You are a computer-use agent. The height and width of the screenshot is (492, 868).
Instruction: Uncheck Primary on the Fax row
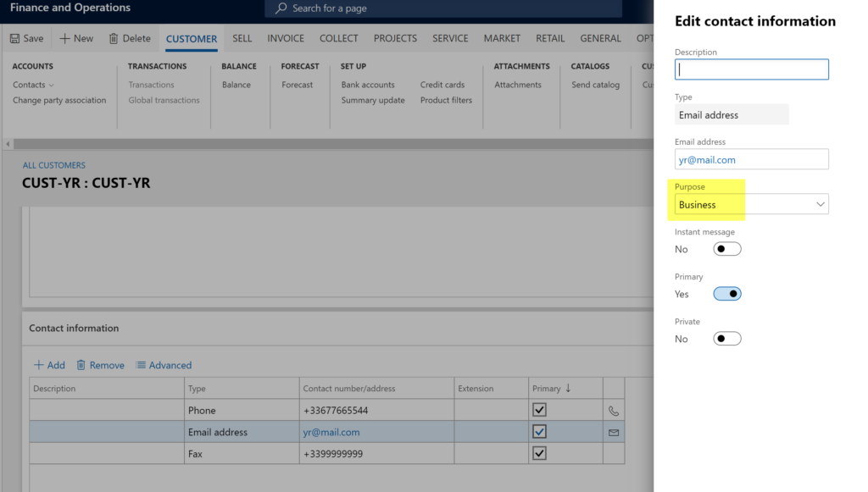(539, 453)
